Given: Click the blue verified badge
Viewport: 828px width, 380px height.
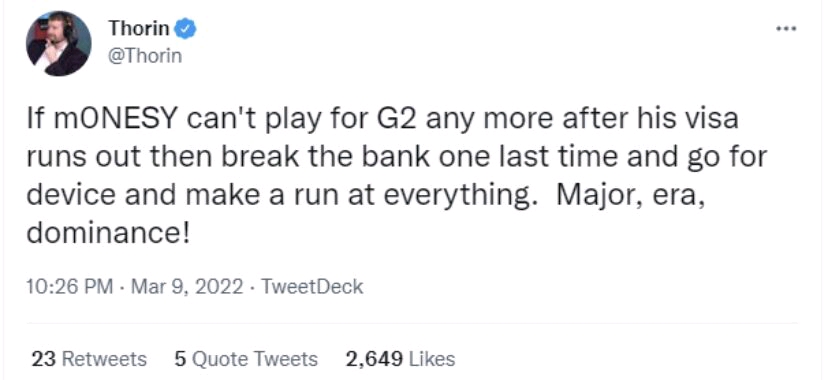Looking at the screenshot, I should point(185,29).
